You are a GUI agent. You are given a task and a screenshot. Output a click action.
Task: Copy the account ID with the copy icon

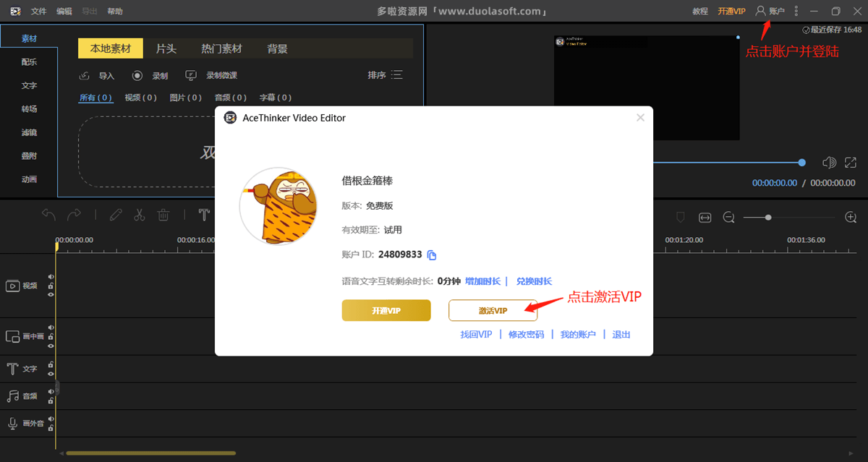(x=432, y=254)
